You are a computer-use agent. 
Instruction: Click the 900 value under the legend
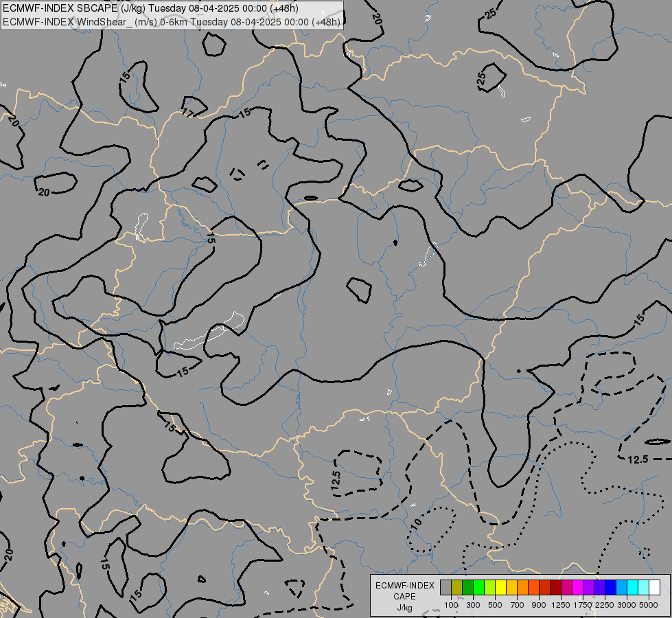pyautogui.click(x=539, y=605)
